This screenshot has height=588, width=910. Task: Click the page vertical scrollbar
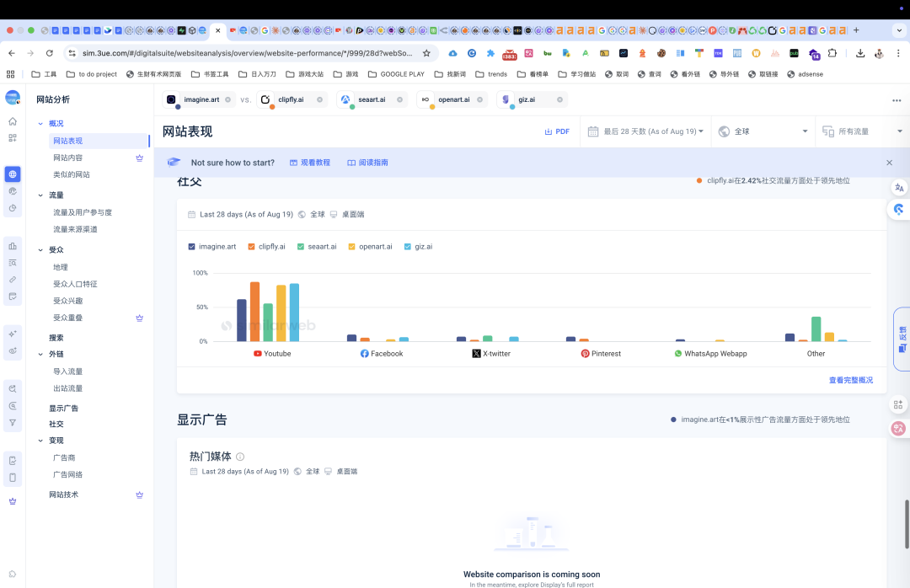coord(907,524)
